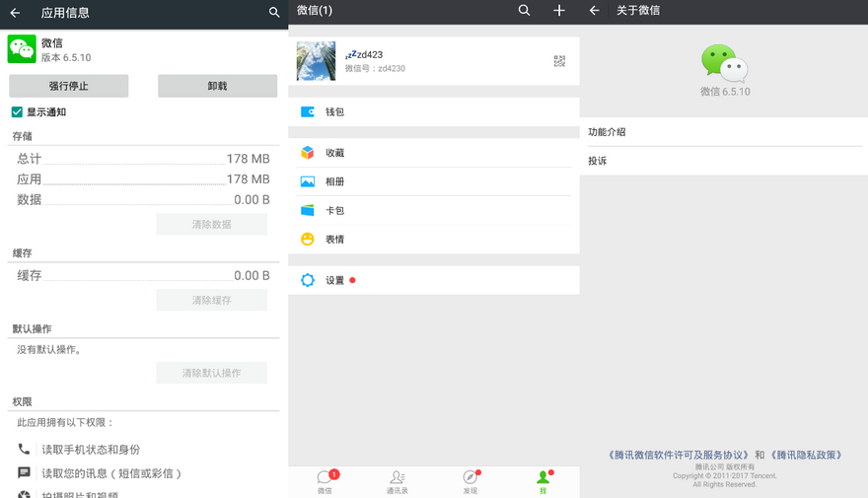Go back from the 关于微信 screen
Viewport: 868px width, 498px height.
[594, 11]
